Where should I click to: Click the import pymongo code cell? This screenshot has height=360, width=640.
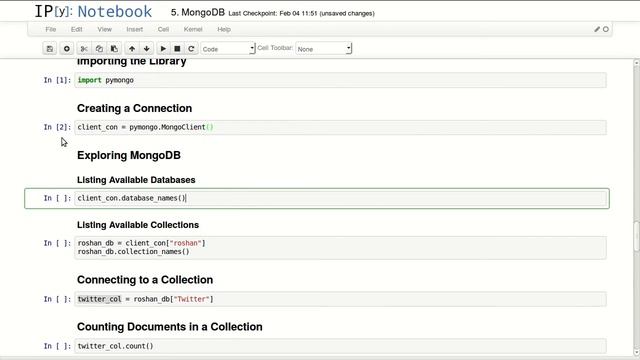click(x=340, y=80)
